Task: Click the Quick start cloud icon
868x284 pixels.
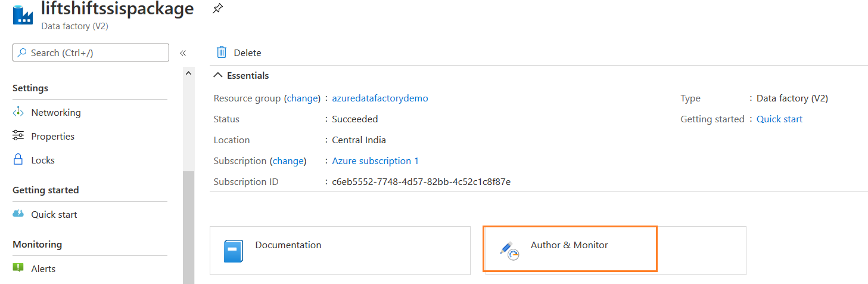Action: tap(18, 214)
